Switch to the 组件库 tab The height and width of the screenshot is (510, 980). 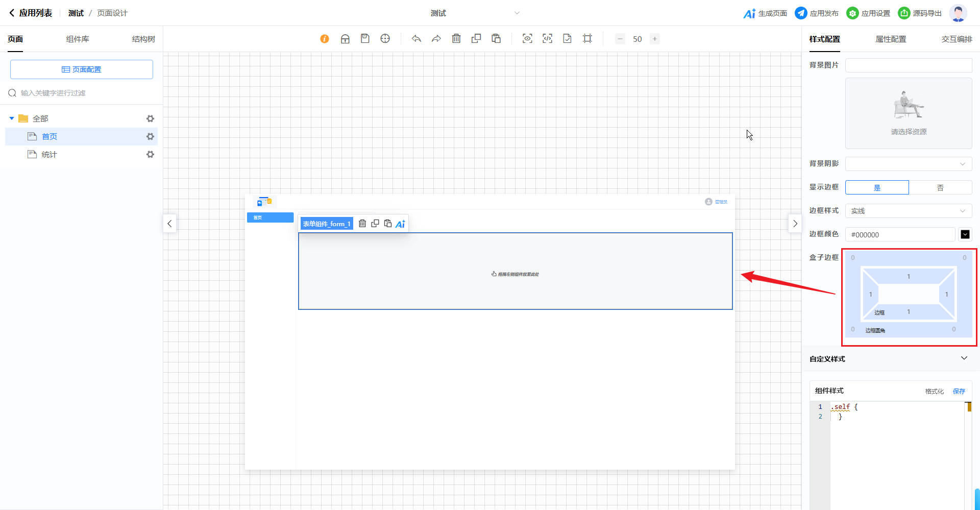pyautogui.click(x=78, y=39)
